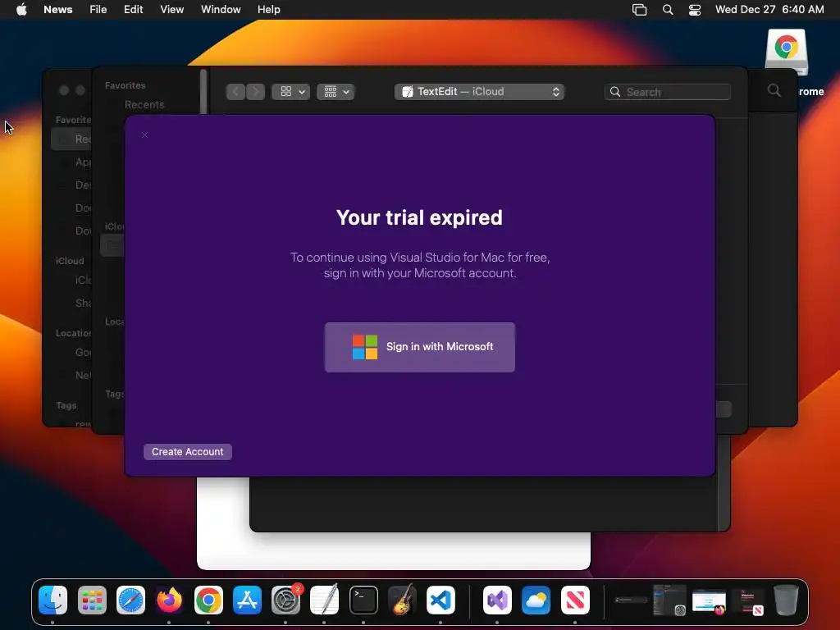Restore the minimized System Settings window in the Dock

pyautogui.click(x=669, y=600)
